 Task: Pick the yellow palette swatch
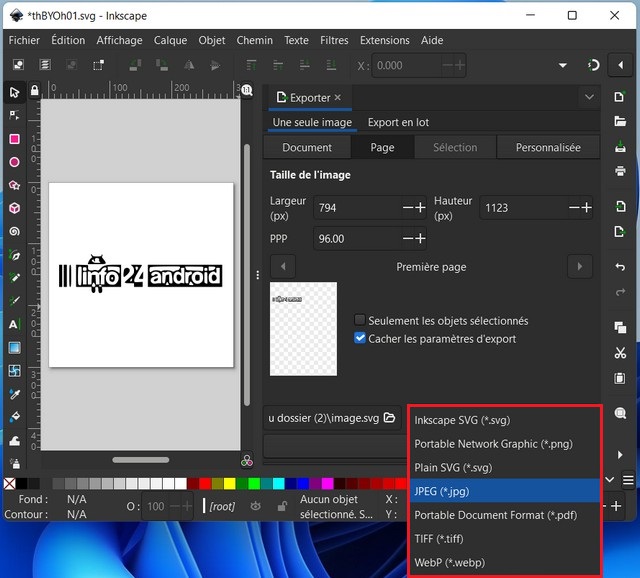point(229,484)
